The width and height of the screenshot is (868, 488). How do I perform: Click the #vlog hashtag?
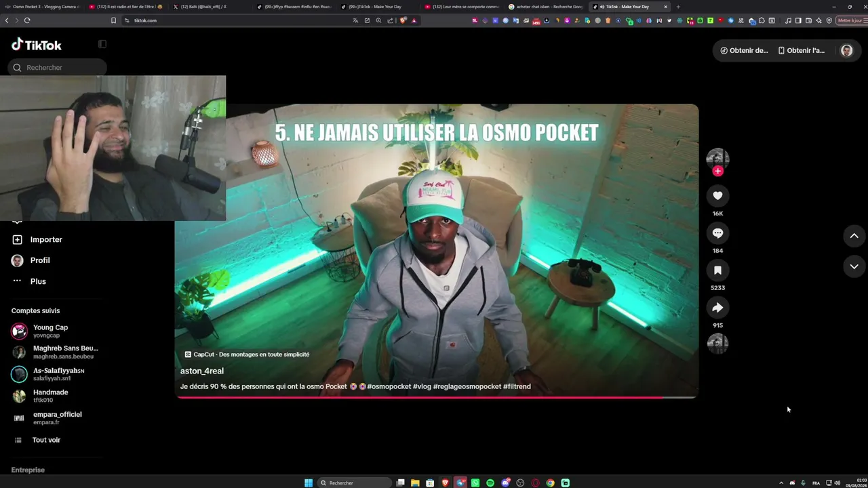coord(422,386)
